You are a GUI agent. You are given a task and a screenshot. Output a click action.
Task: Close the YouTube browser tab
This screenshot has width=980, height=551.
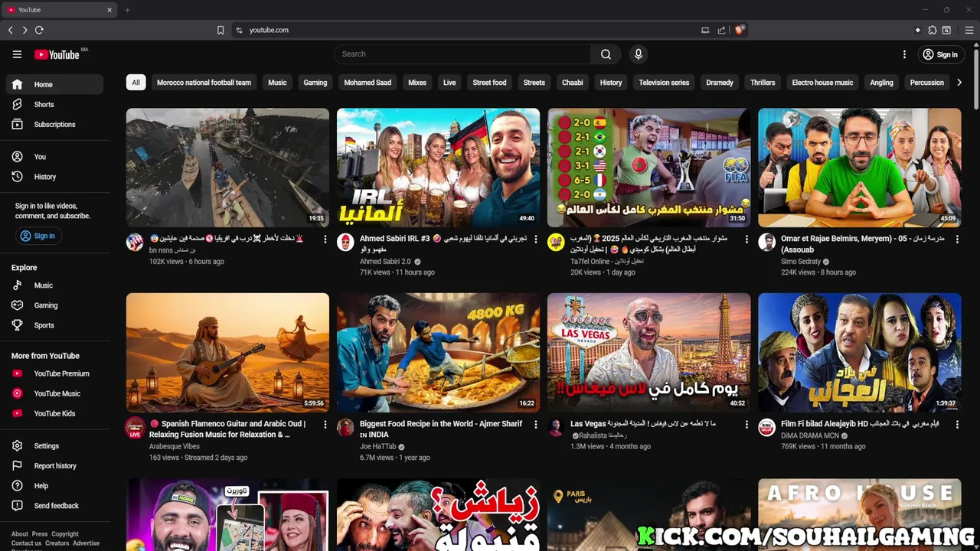coord(109,10)
